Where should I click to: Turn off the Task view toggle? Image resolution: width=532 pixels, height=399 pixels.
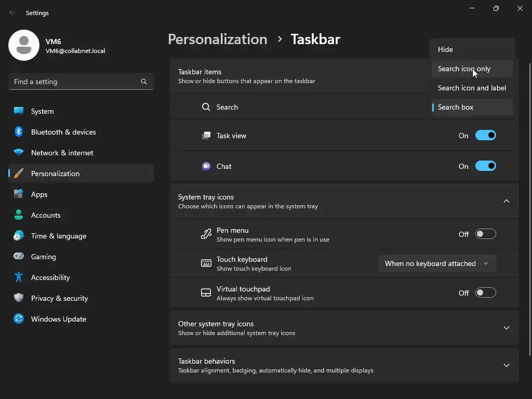point(485,136)
